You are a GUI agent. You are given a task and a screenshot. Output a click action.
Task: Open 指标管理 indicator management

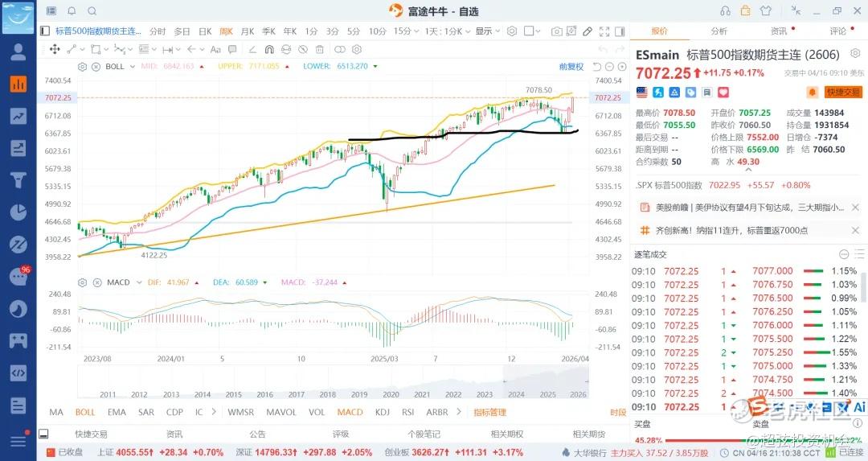tap(490, 412)
